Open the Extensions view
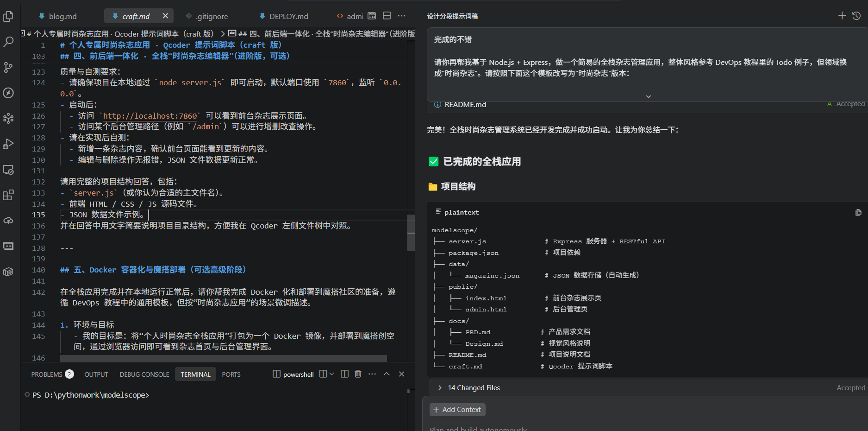The width and height of the screenshot is (868, 431). click(8, 195)
